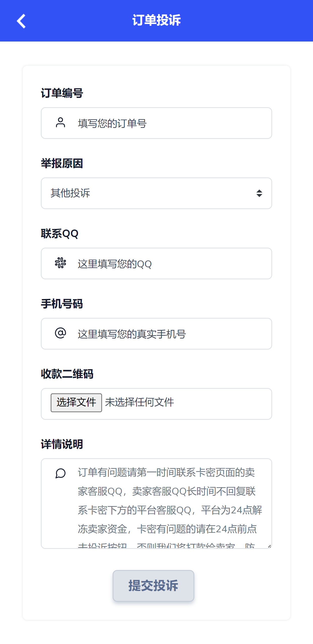This screenshot has width=313, height=644.
Task: Expand the complaint reason selection list
Action: [156, 193]
